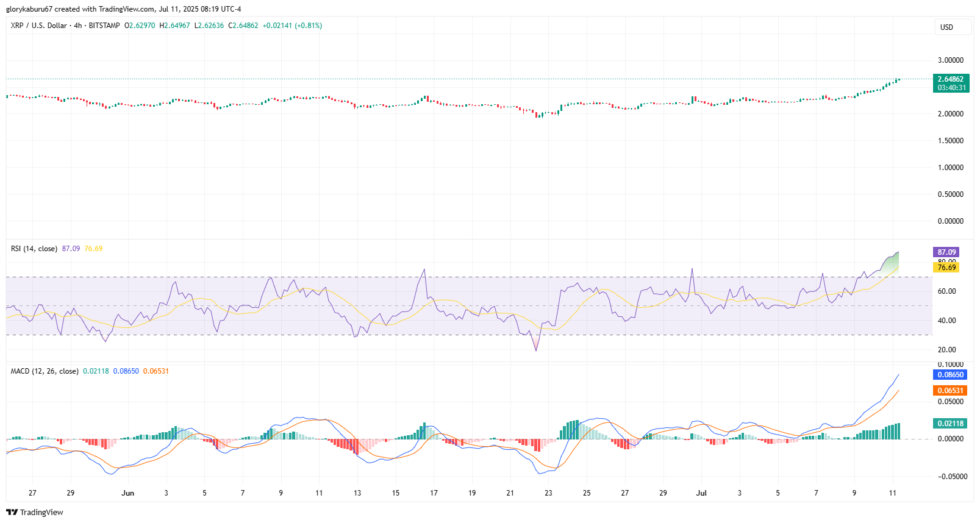Screen dimensions: 980x523
Task: Select the XRP / U.S. Dollar symbol title
Action: (x=38, y=26)
